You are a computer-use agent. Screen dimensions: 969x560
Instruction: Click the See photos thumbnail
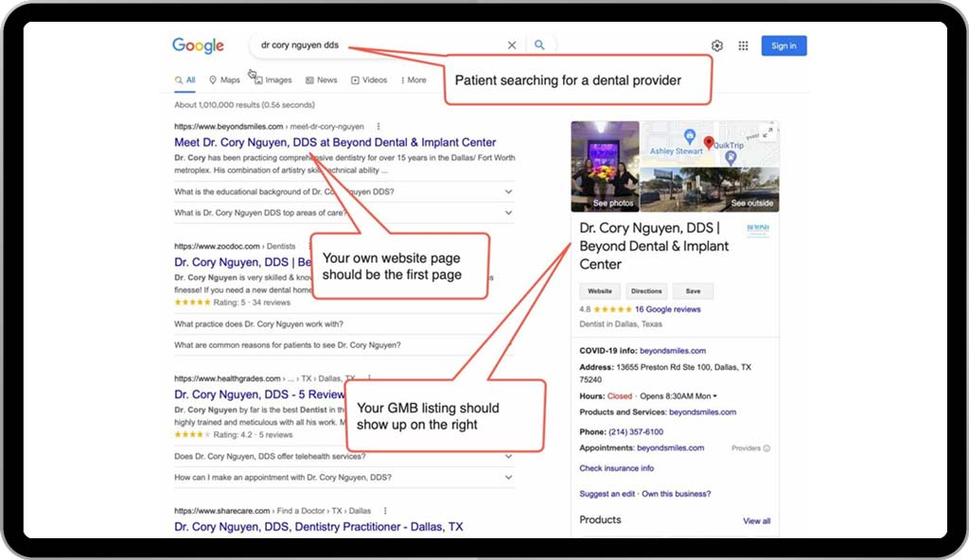(x=605, y=166)
